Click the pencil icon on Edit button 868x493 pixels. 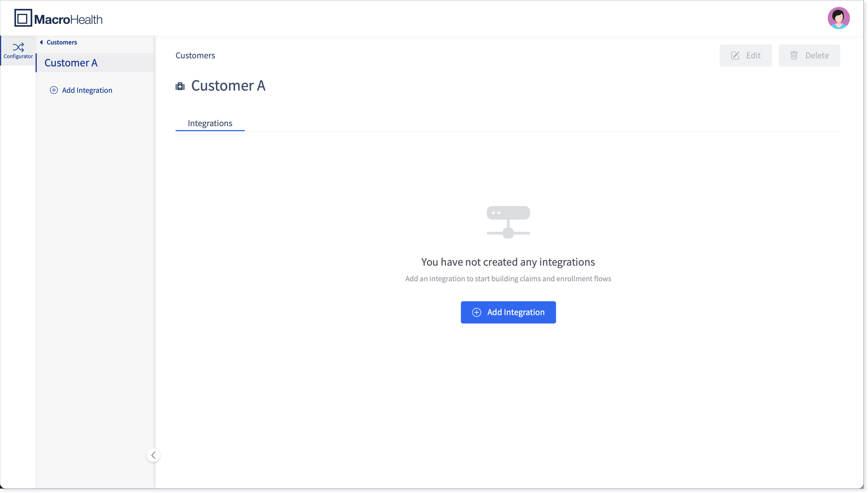(735, 56)
